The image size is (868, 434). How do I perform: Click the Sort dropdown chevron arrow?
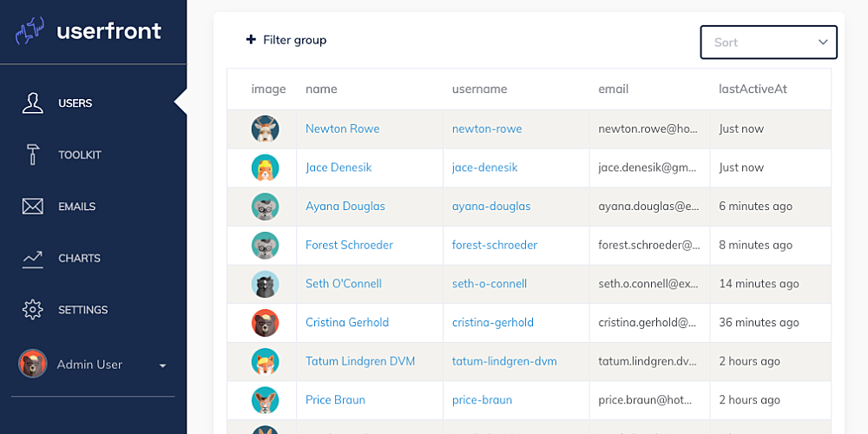823,42
